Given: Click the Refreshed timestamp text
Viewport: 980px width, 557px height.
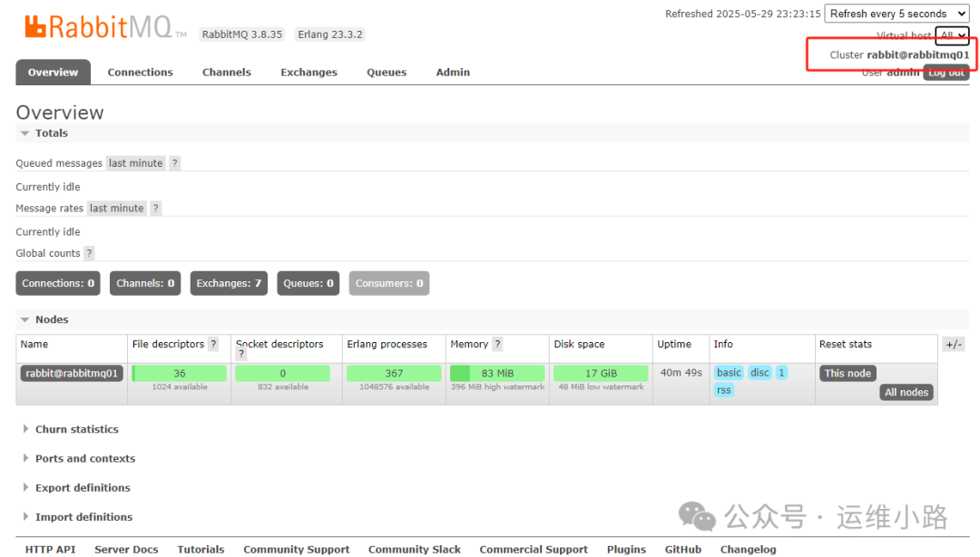Looking at the screenshot, I should click(x=742, y=14).
